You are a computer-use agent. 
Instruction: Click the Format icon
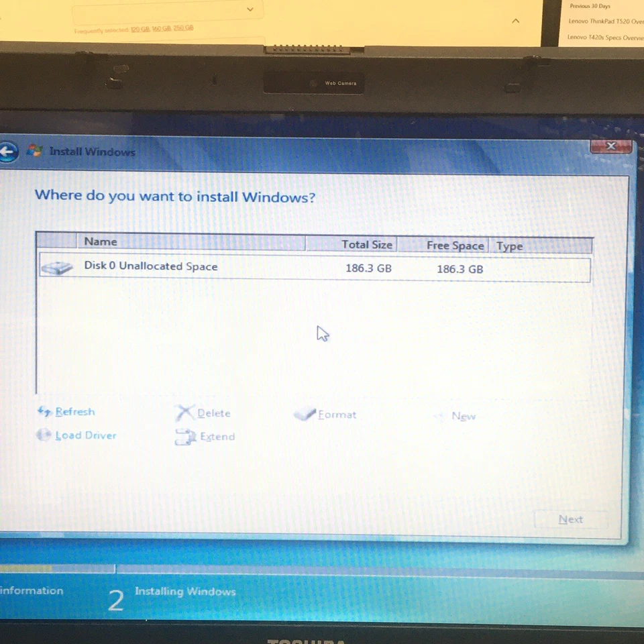[305, 414]
